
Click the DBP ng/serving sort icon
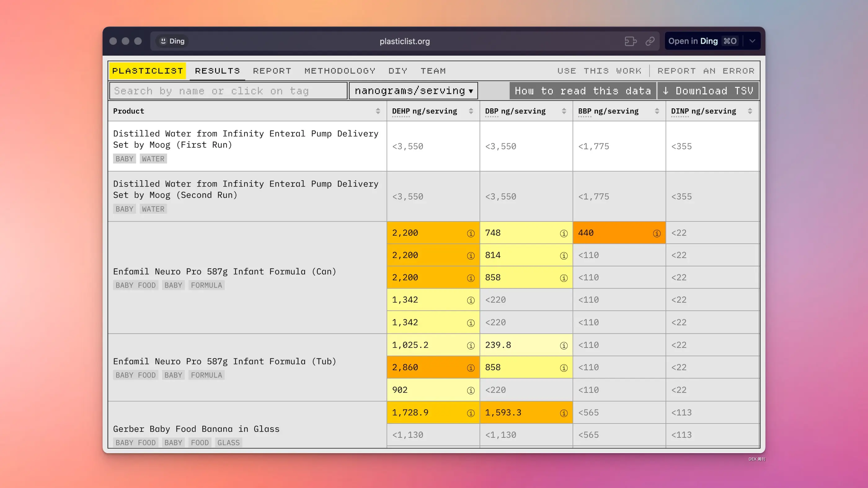[x=563, y=111]
